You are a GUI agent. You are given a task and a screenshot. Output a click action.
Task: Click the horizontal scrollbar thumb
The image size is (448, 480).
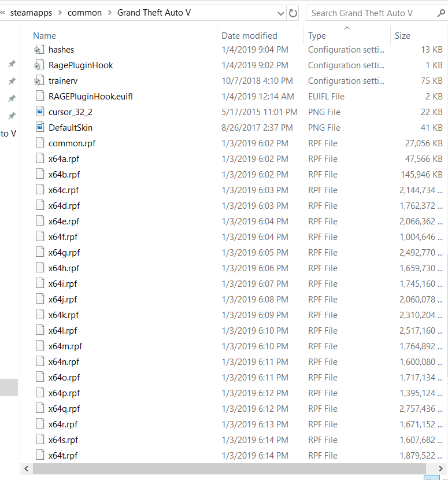coord(229,468)
